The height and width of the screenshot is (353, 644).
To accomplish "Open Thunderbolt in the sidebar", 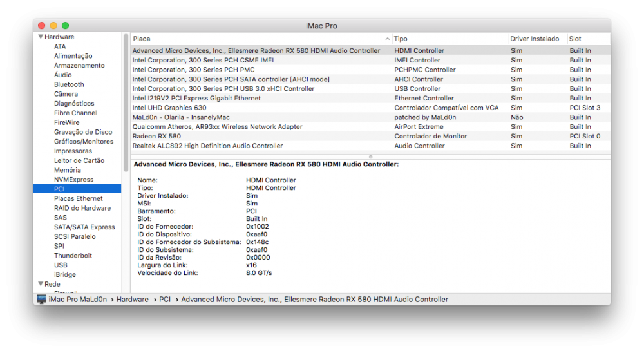I will coord(73,256).
